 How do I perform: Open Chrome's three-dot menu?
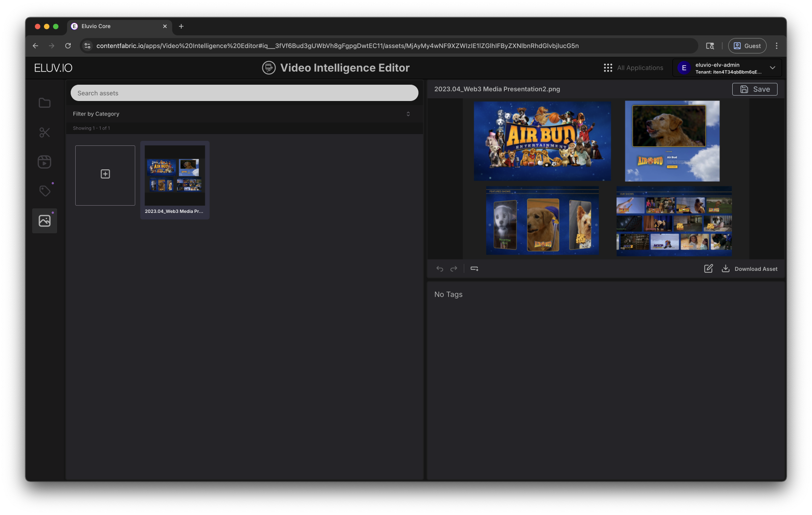pos(777,46)
